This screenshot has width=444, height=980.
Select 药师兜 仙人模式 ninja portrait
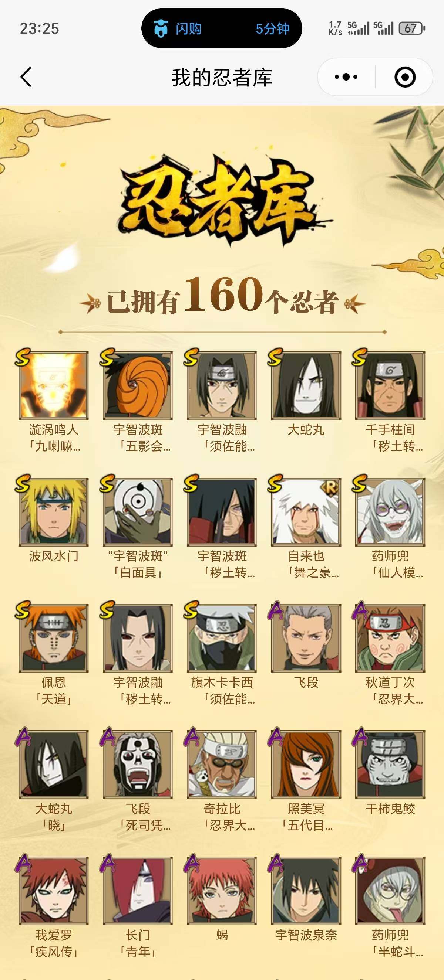point(390,512)
